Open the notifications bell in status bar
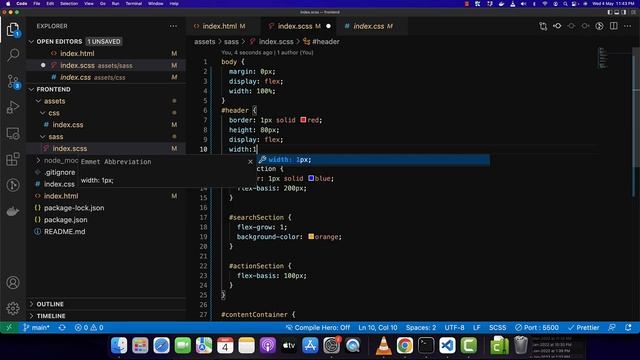 (628, 328)
